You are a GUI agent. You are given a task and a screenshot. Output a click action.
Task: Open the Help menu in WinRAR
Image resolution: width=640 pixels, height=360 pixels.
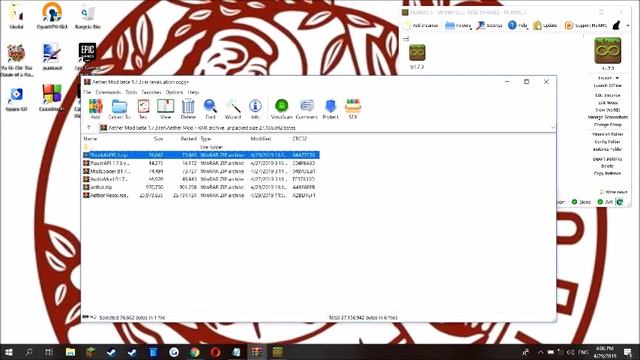193,92
